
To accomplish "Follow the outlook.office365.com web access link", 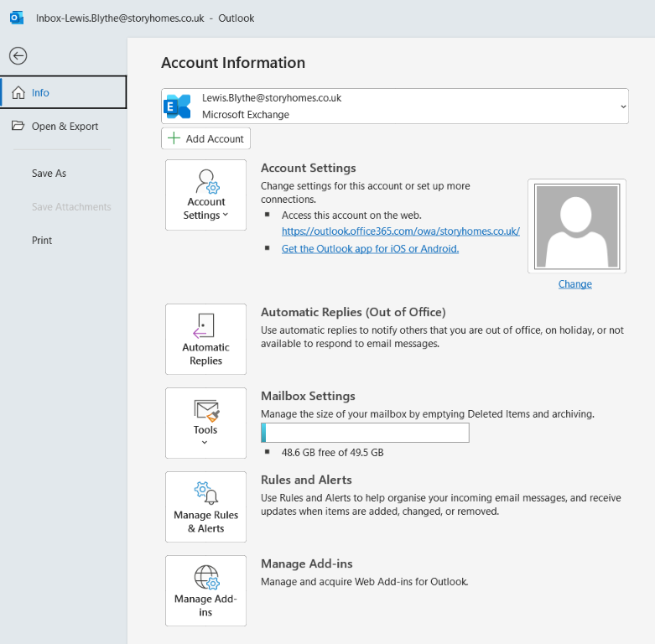I will [401, 231].
